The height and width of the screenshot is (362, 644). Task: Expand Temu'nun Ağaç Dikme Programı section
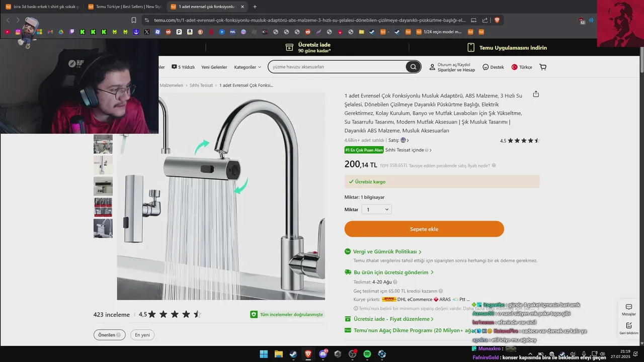[x=414, y=330]
